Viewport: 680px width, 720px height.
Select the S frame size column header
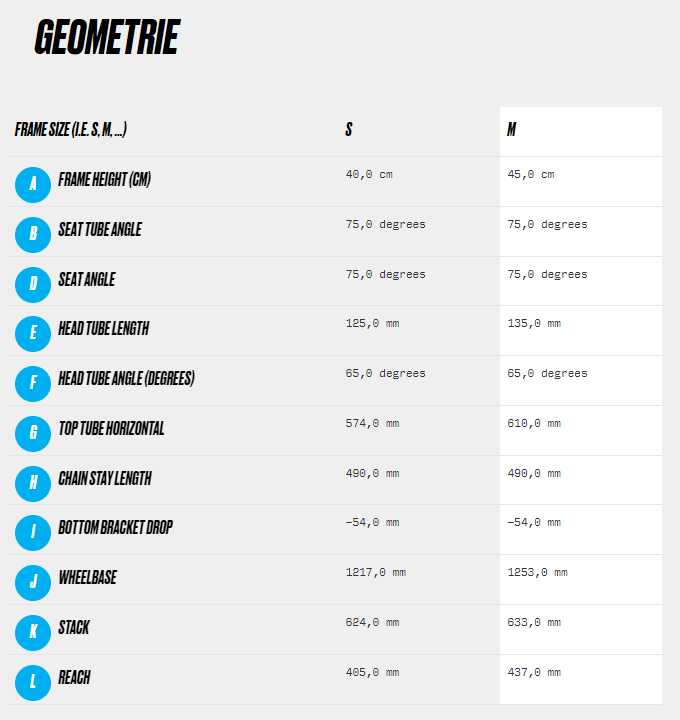click(349, 129)
